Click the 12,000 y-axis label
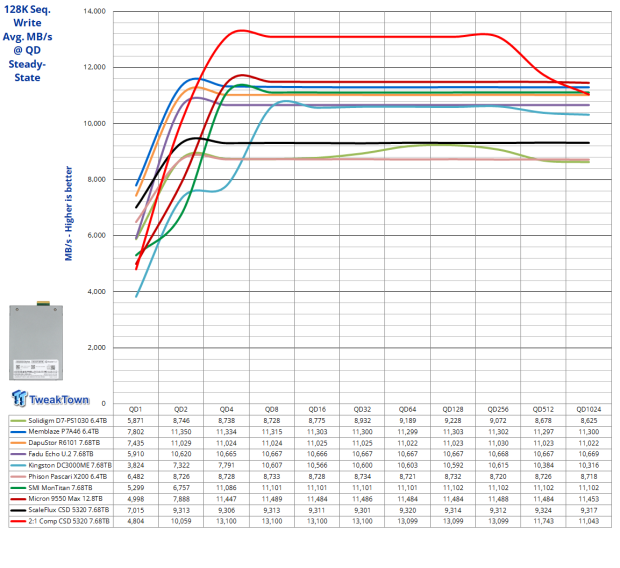This screenshot has width=620, height=568. [95, 67]
